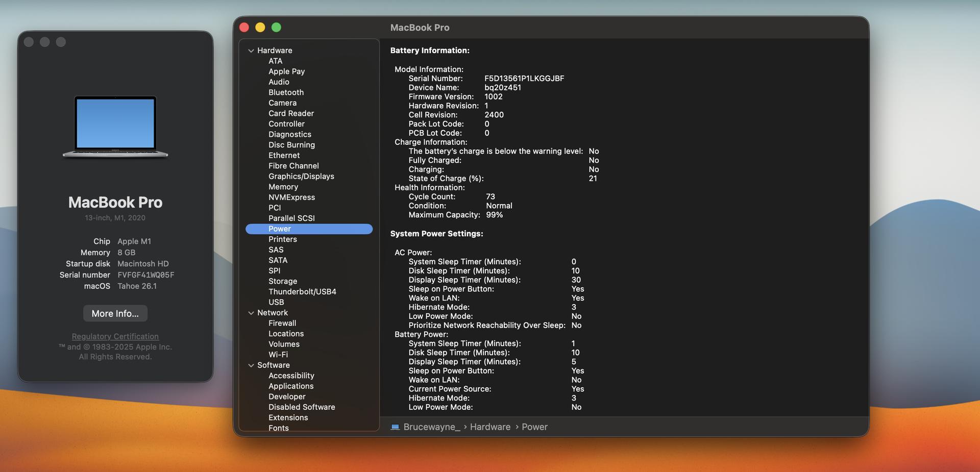Click Brucewayne_ in the path bar
The image size is (980, 472).
431,427
